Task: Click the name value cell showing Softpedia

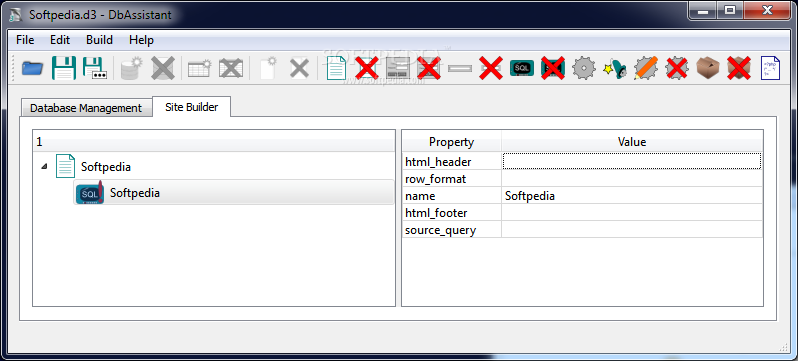Action: (x=632, y=196)
